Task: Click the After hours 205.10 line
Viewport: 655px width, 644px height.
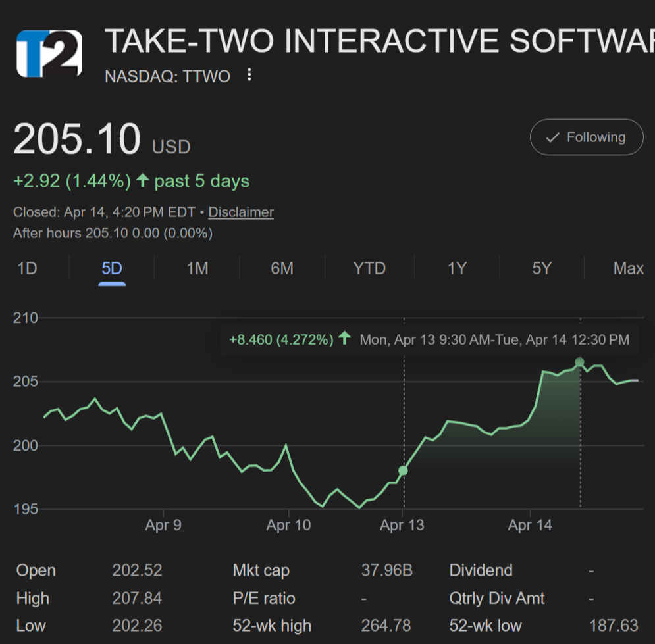Action: [113, 233]
